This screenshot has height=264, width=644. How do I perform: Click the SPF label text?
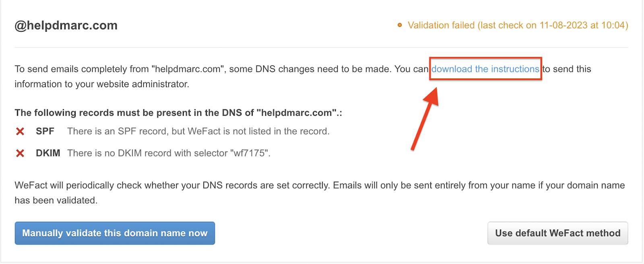point(45,131)
